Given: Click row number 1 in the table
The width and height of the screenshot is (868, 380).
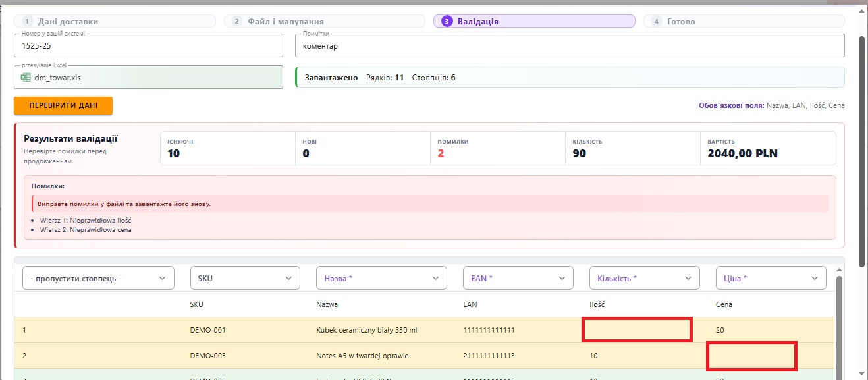Looking at the screenshot, I should pos(24,330).
